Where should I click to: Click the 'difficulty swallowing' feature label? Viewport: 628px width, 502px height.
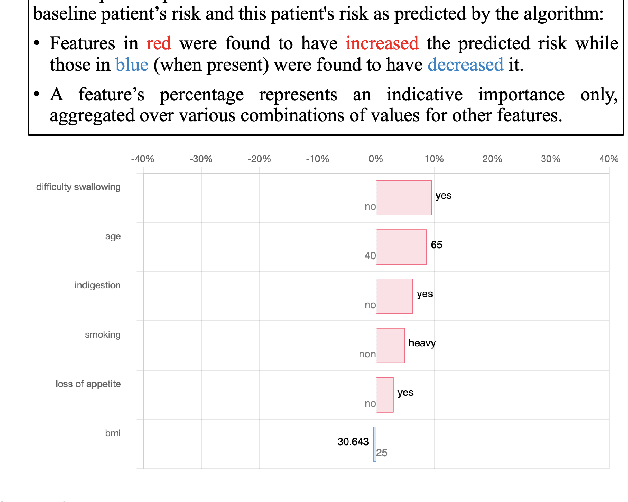click(x=78, y=187)
